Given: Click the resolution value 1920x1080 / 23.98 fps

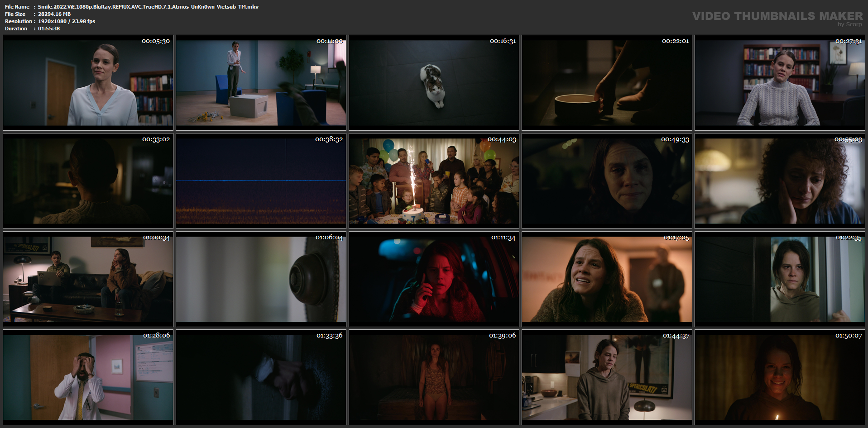Looking at the screenshot, I should click(67, 21).
